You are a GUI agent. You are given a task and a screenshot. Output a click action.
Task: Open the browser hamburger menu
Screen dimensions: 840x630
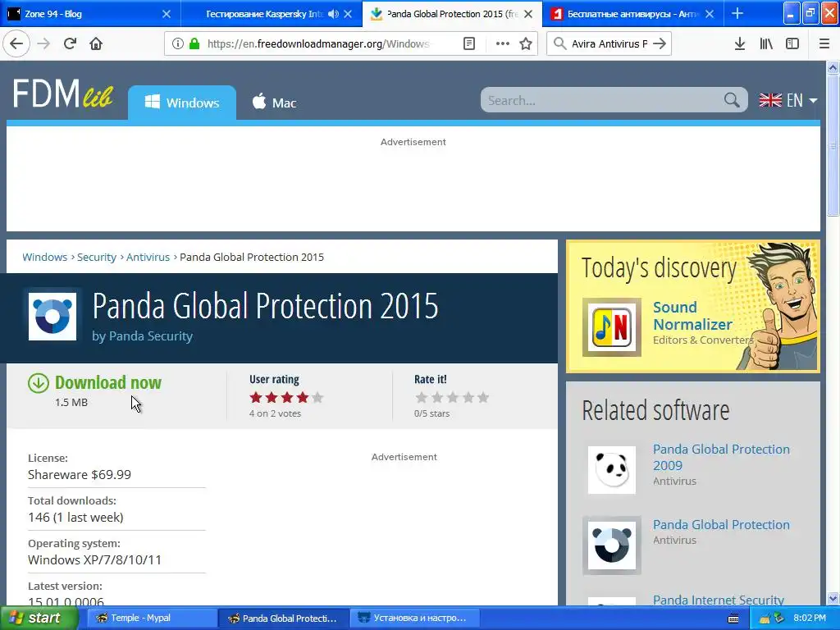pyautogui.click(x=824, y=44)
